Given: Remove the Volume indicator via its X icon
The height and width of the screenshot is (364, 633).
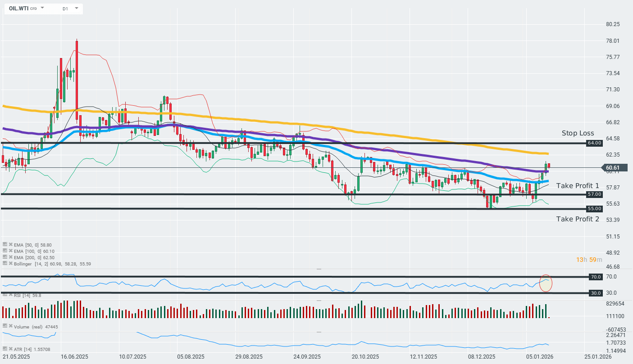Looking at the screenshot, I should tap(10, 327).
